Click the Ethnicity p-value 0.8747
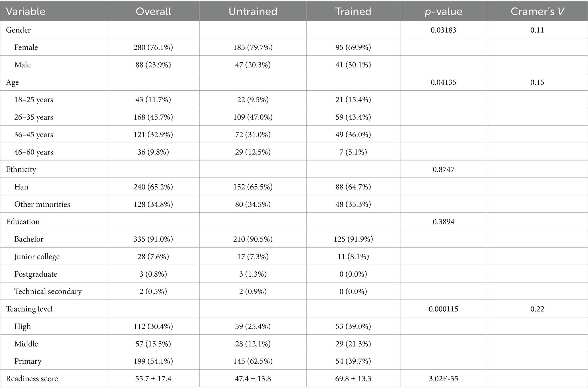 tap(443, 170)
